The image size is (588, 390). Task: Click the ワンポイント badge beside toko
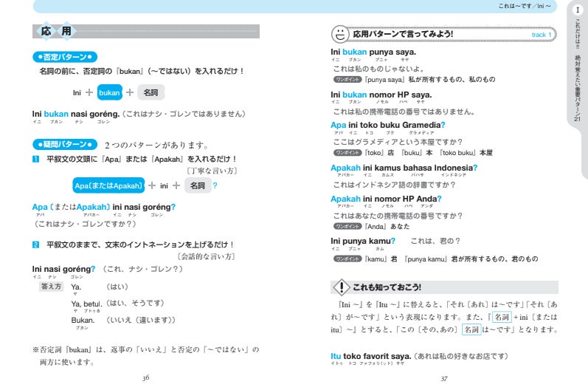pos(347,153)
